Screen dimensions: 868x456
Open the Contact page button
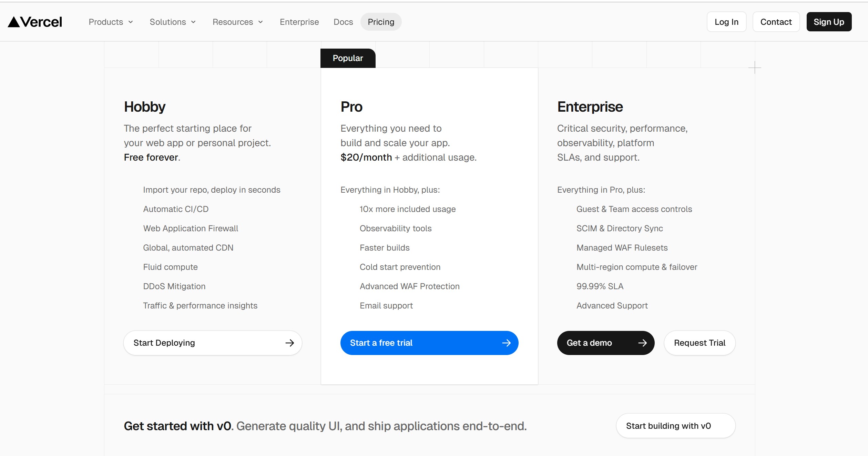click(776, 22)
